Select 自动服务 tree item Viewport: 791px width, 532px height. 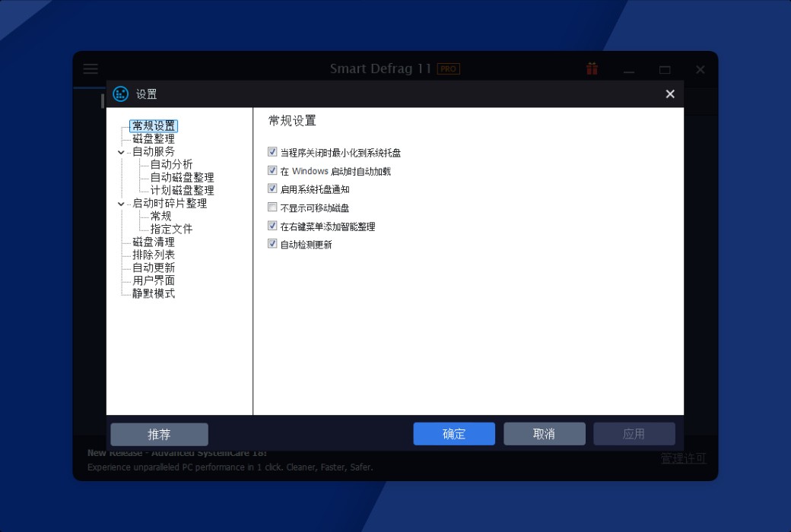(x=154, y=152)
